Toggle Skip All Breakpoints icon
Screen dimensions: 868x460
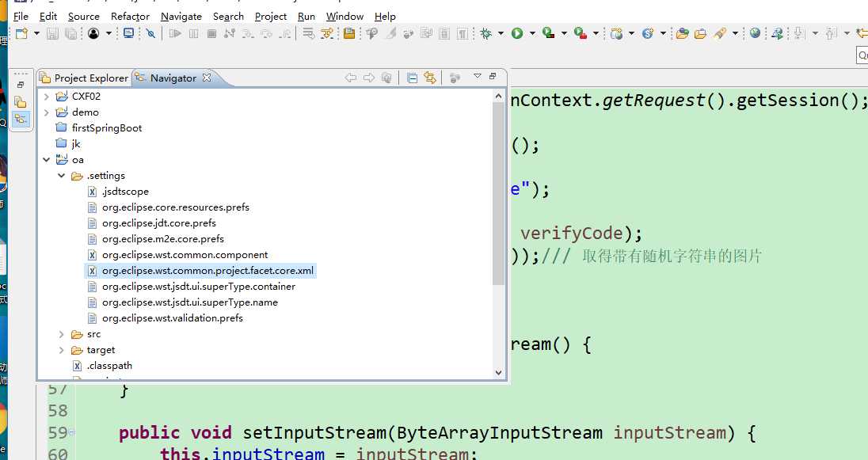150,34
